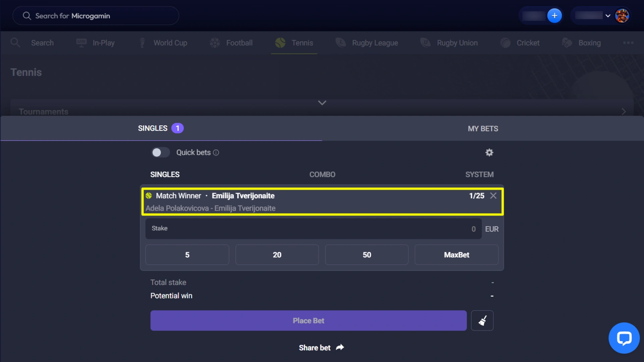Set stake with the 20 quick button
Screen dimensions: 644x362
(277, 255)
